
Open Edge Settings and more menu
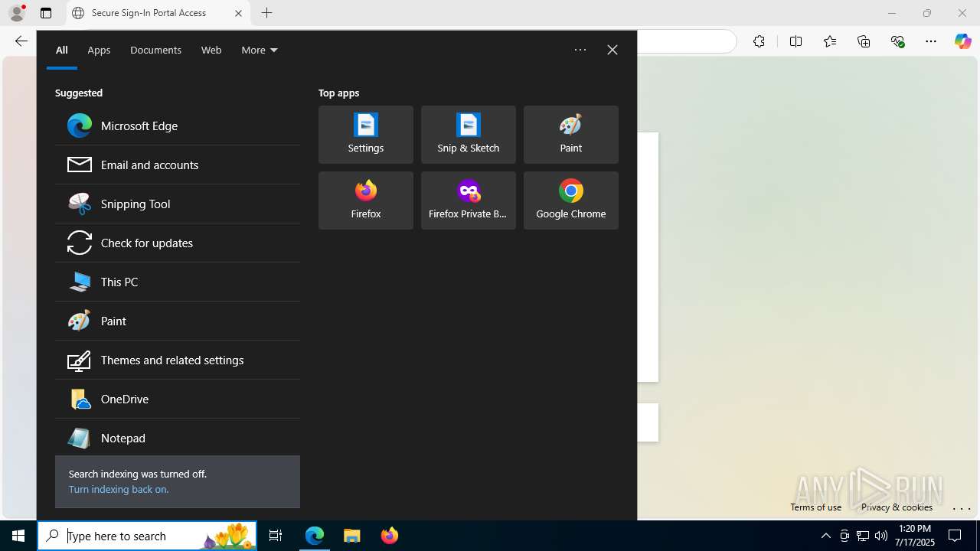pyautogui.click(x=931, y=41)
